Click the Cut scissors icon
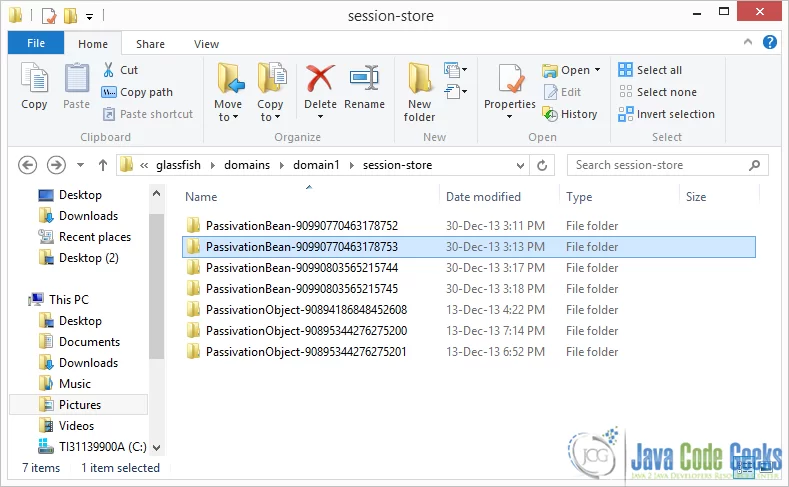This screenshot has width=789, height=487. coord(108,70)
